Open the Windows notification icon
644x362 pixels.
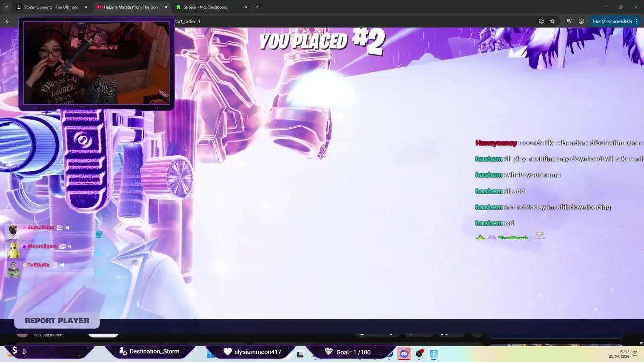636,354
